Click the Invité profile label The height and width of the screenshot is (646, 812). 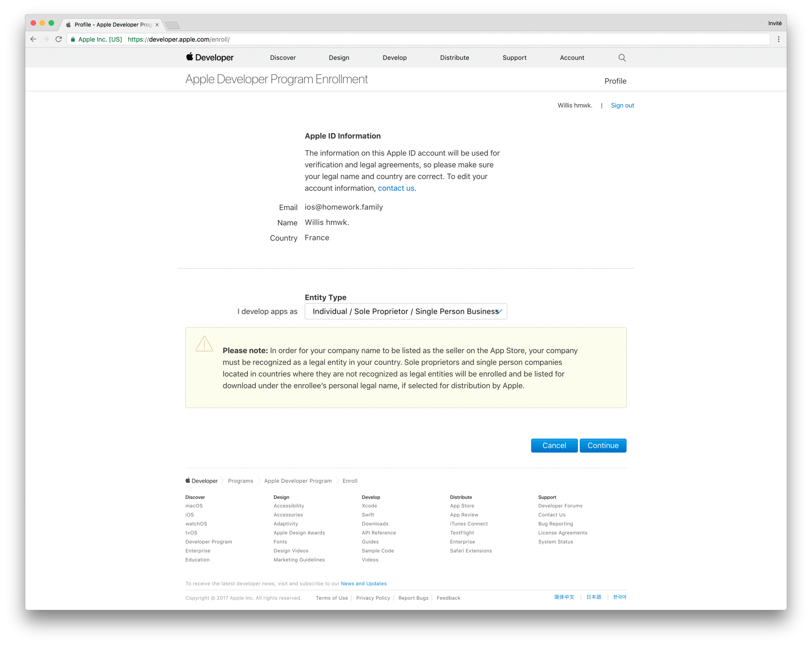[x=775, y=23]
